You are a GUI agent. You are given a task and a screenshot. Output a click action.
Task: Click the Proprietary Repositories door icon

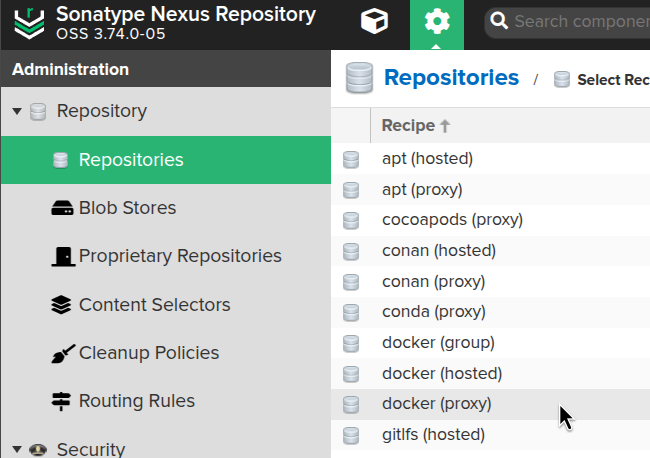[63, 256]
